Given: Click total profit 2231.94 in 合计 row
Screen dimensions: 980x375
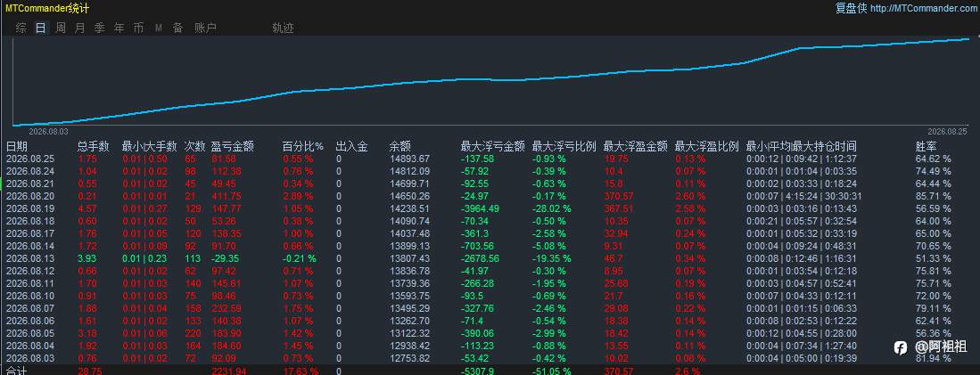Looking at the screenshot, I should 229,371.
